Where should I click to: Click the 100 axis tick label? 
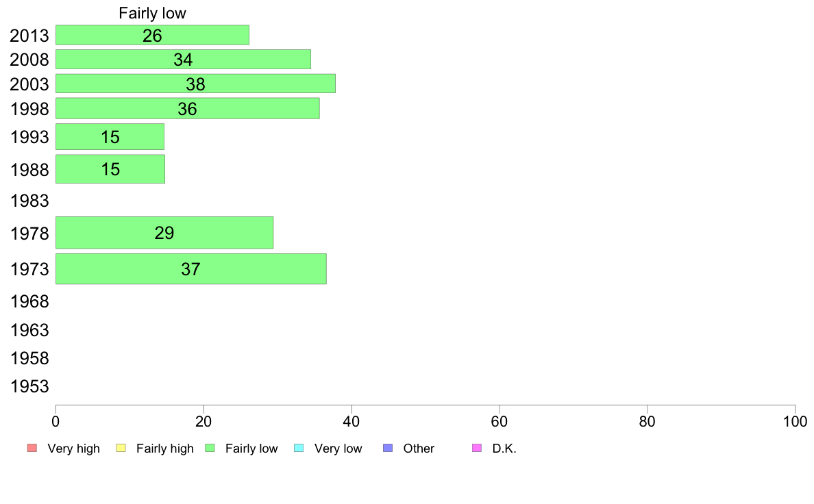coord(795,421)
